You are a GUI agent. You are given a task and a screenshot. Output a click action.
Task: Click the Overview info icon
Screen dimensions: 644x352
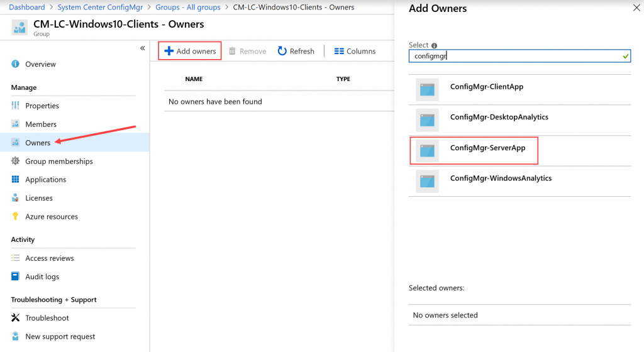pos(15,64)
